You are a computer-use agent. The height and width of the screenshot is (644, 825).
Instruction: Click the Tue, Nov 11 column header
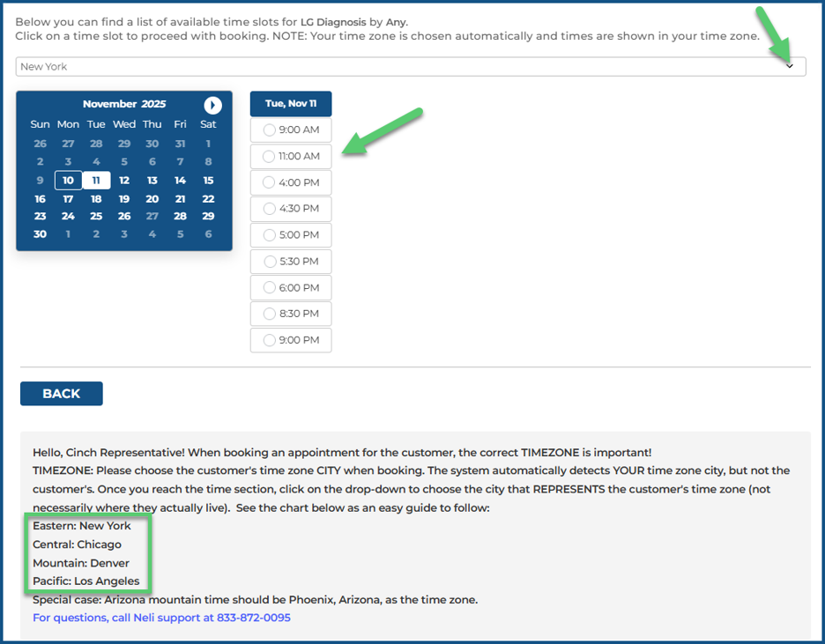tap(291, 104)
